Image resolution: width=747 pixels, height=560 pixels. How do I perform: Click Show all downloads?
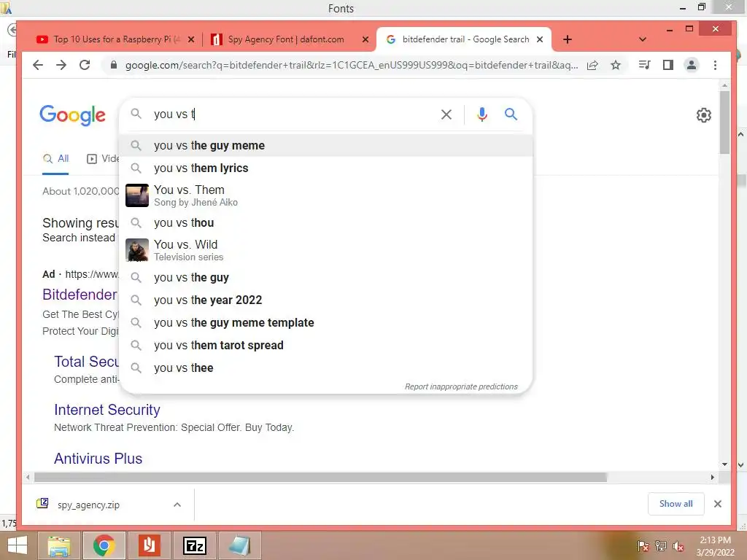pos(676,504)
